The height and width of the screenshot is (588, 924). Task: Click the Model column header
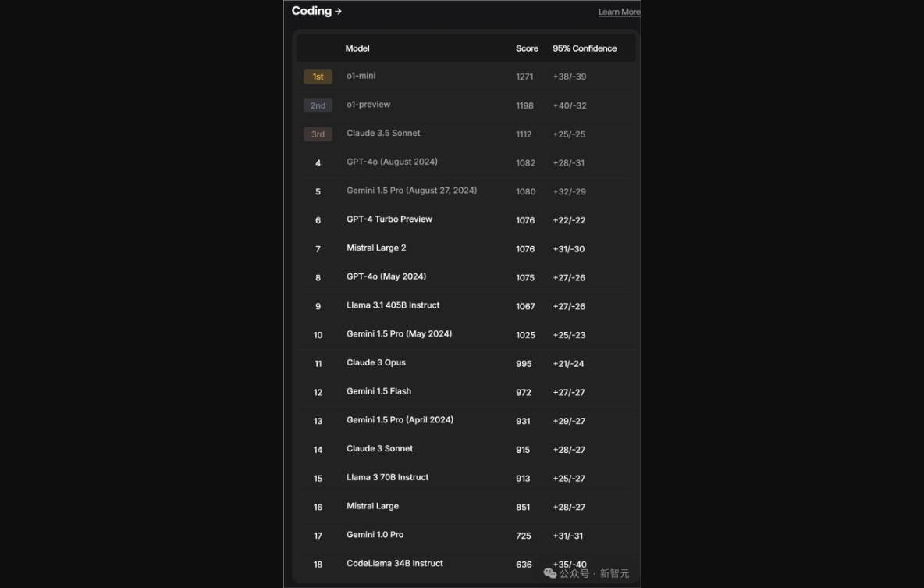pos(357,48)
